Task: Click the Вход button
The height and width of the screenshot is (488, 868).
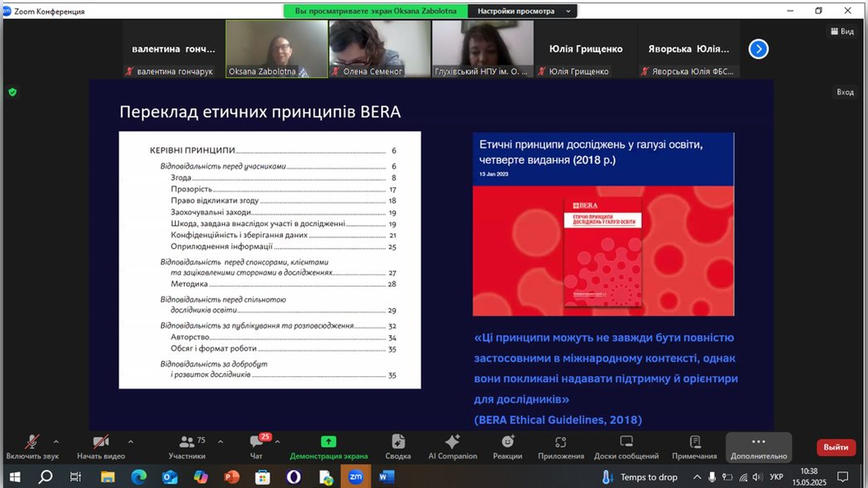Action: tap(844, 92)
